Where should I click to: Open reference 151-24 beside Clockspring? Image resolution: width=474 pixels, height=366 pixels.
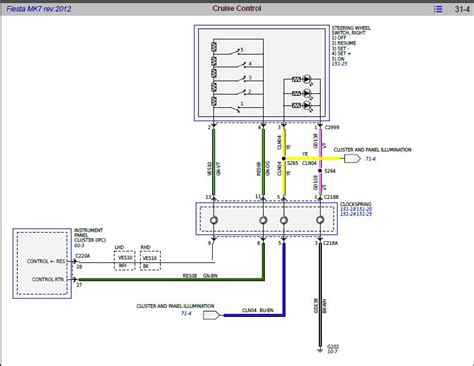tap(348, 214)
